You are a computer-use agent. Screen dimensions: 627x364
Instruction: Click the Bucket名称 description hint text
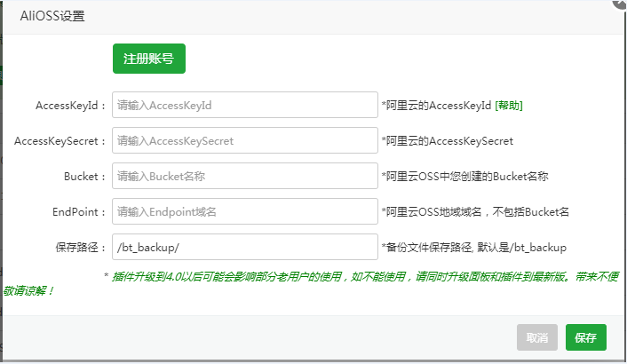(x=464, y=177)
